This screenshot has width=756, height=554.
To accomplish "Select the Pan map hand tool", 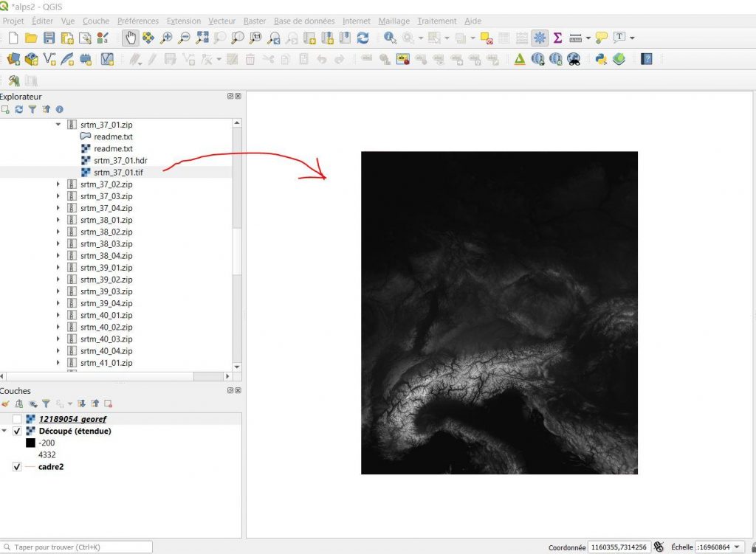I will (x=130, y=38).
